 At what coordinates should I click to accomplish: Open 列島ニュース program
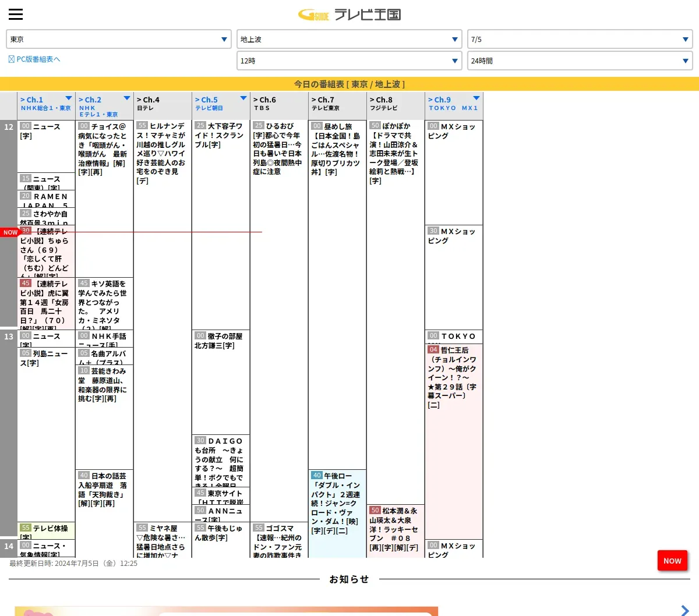[46, 435]
